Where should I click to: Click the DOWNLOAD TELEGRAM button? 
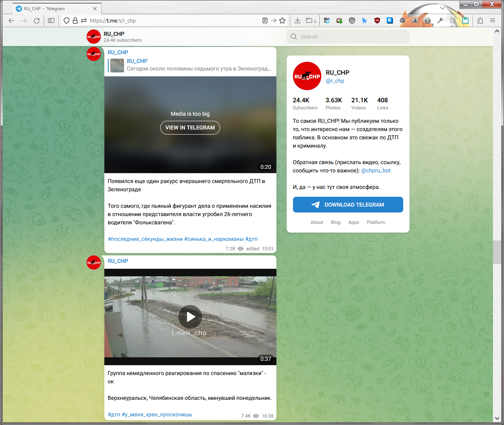point(348,205)
